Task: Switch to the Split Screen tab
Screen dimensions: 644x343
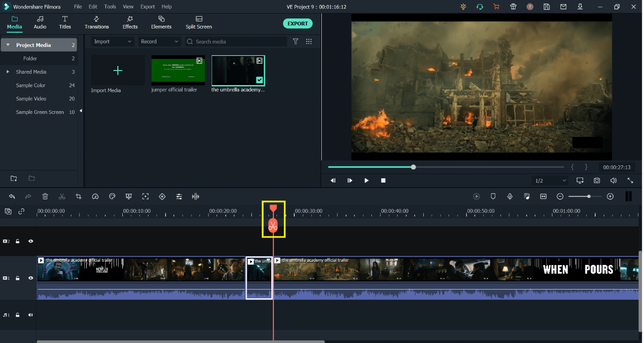Action: (199, 23)
